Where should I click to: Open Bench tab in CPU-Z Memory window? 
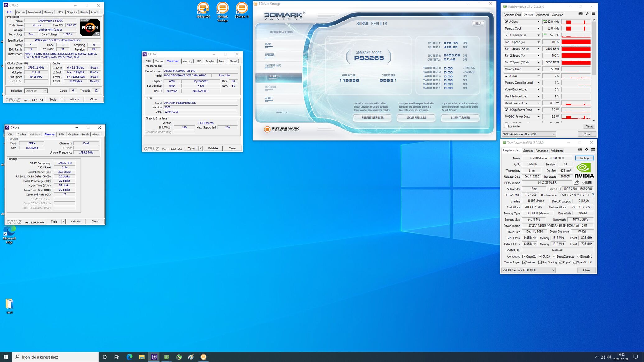click(85, 135)
